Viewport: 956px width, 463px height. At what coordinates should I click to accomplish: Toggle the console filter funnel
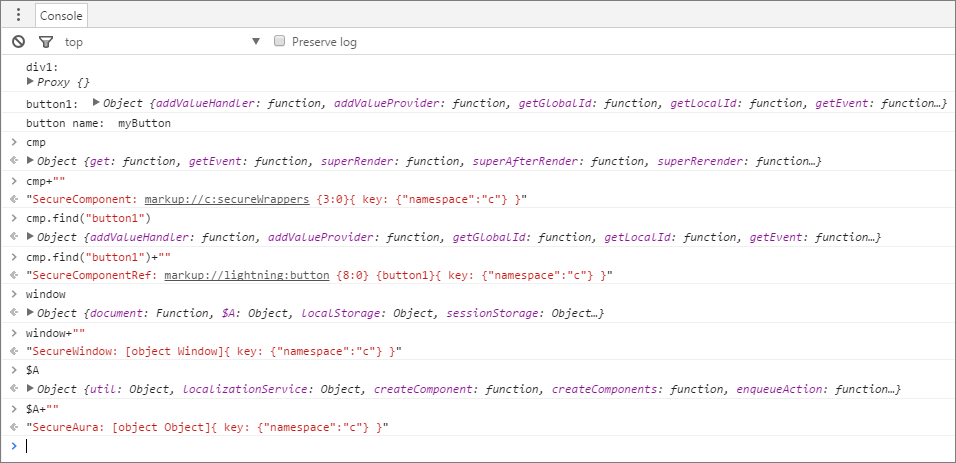[46, 42]
